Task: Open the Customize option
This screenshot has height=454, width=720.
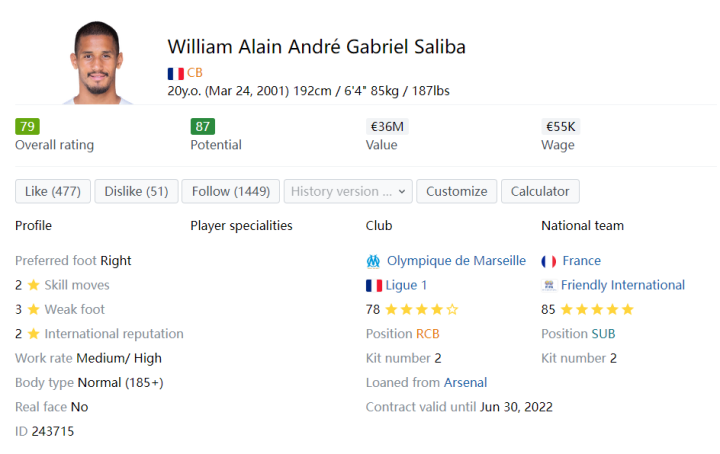Action: click(x=456, y=191)
